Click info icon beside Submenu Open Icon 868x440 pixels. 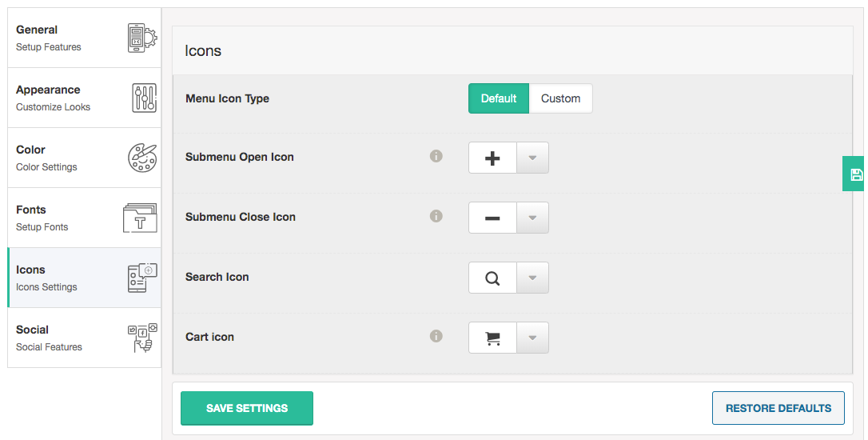(x=436, y=156)
